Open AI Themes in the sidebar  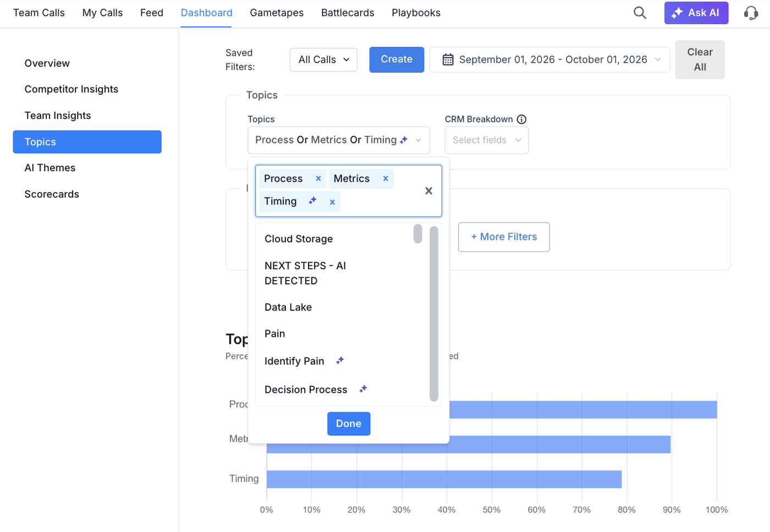(50, 168)
